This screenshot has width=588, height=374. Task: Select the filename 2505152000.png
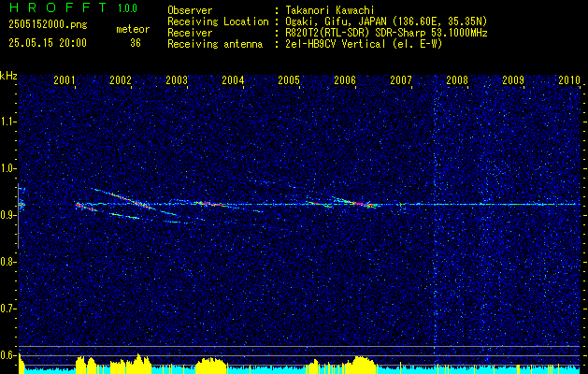click(48, 25)
